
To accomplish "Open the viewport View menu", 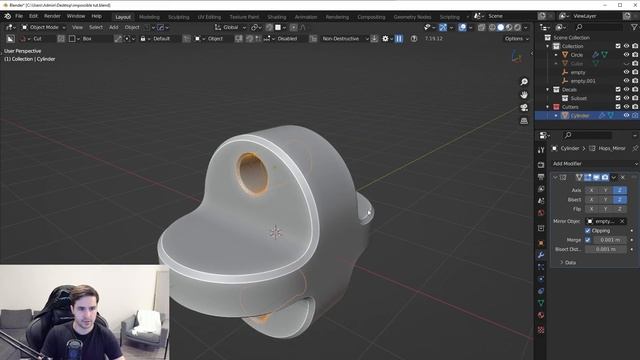I will pos(77,27).
